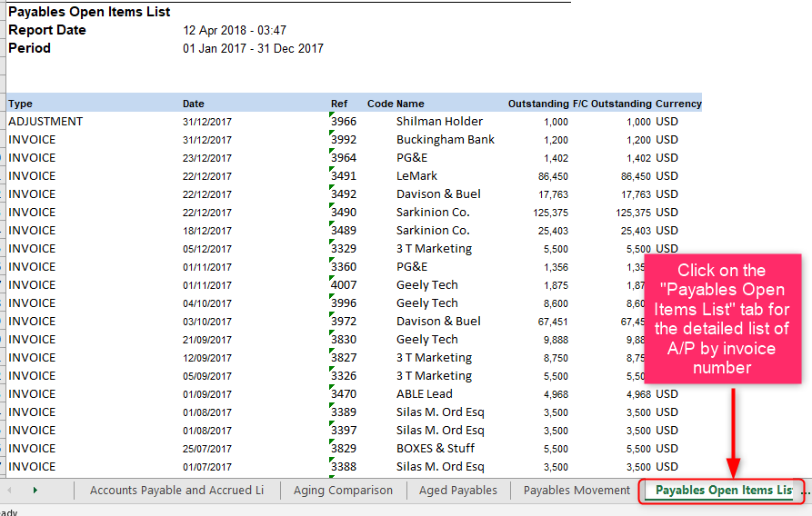Switch to the Aging Comparison sheet

point(343,491)
